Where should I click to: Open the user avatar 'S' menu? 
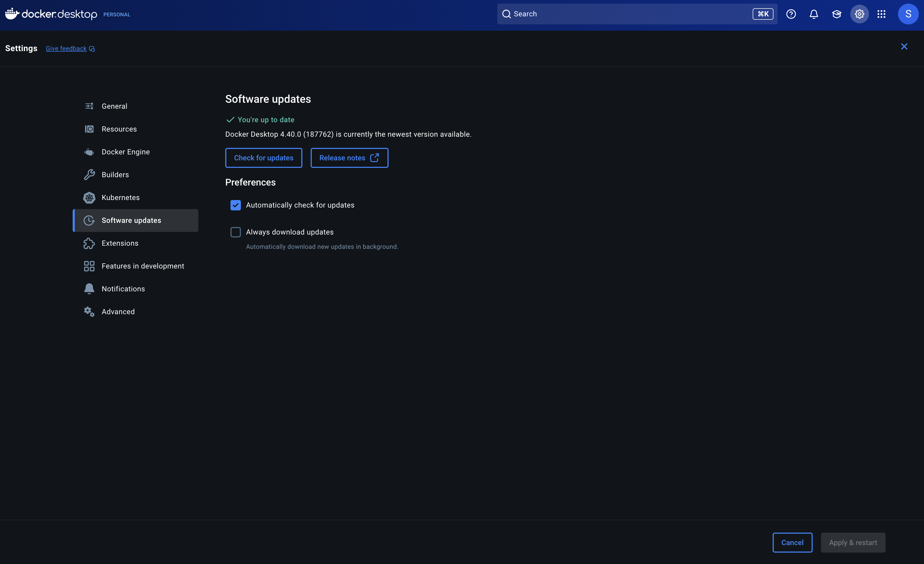(x=908, y=14)
